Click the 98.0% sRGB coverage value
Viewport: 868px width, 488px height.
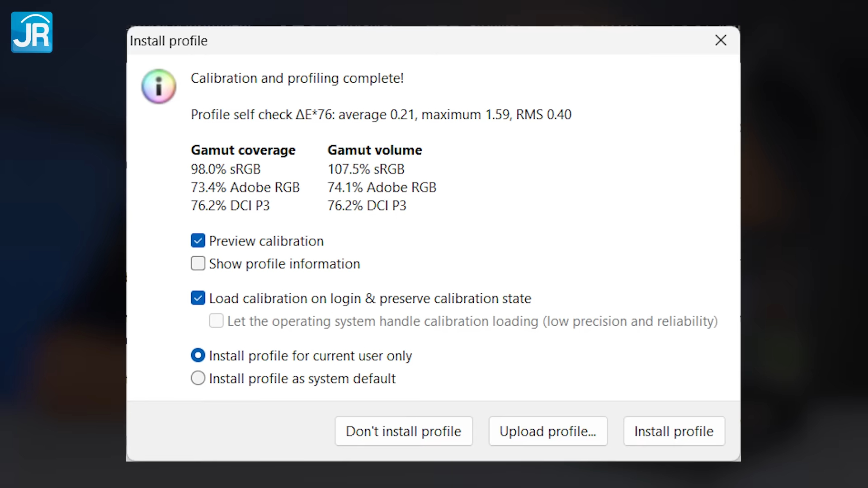tap(226, 169)
